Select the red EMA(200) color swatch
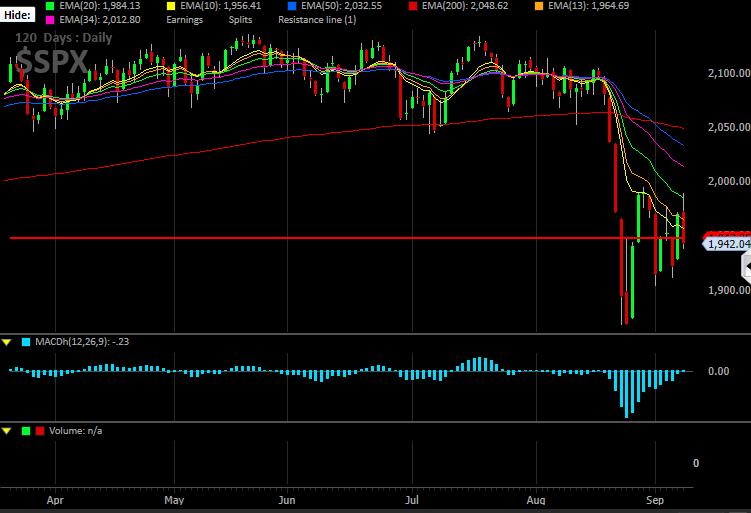Image resolution: width=751 pixels, height=513 pixels. click(412, 6)
